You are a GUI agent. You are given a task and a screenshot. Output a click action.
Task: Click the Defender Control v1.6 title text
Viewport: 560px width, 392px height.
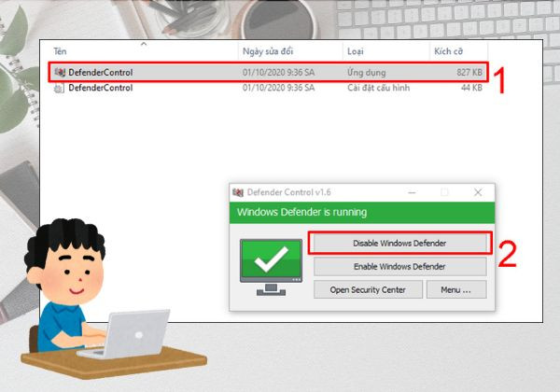[289, 192]
